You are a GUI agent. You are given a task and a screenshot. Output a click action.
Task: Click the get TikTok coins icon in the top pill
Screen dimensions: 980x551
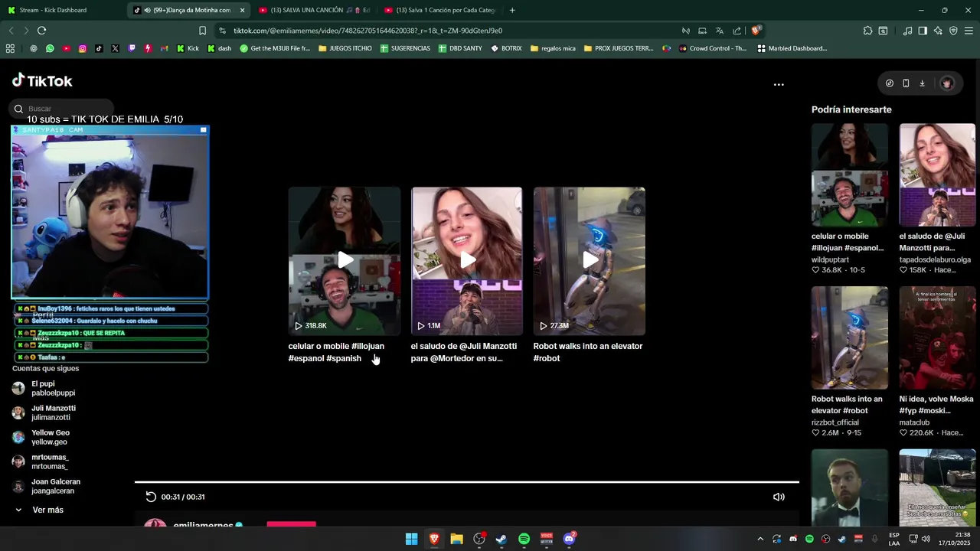coord(890,83)
